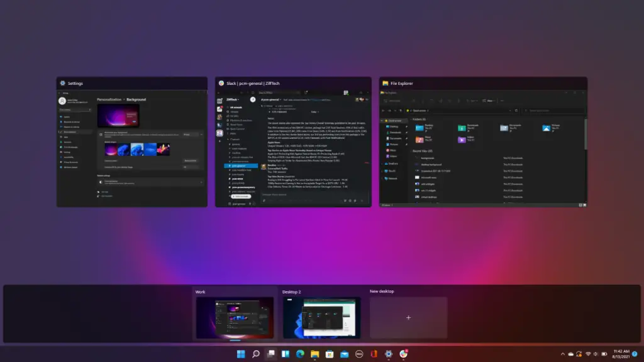644x362 pixels.
Task: Launch Microsoft Edge from the taskbar
Action: tap(299, 354)
